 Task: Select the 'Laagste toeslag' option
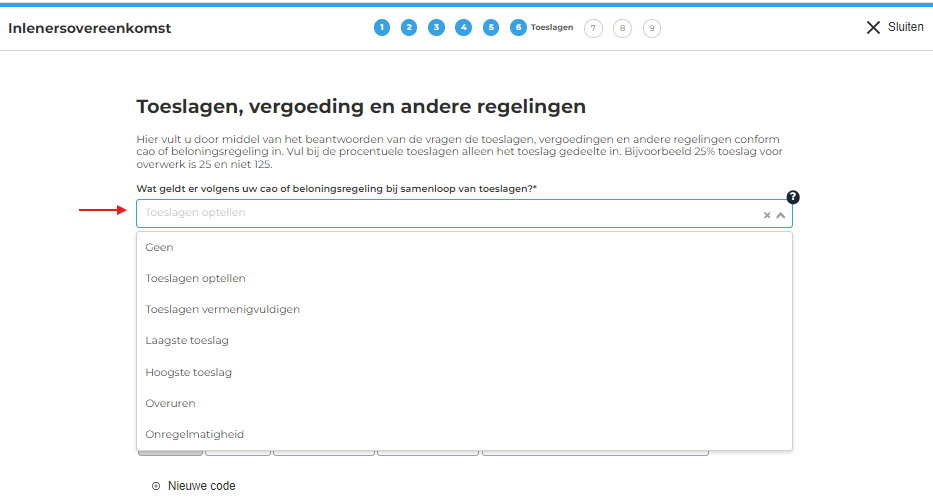tap(187, 340)
